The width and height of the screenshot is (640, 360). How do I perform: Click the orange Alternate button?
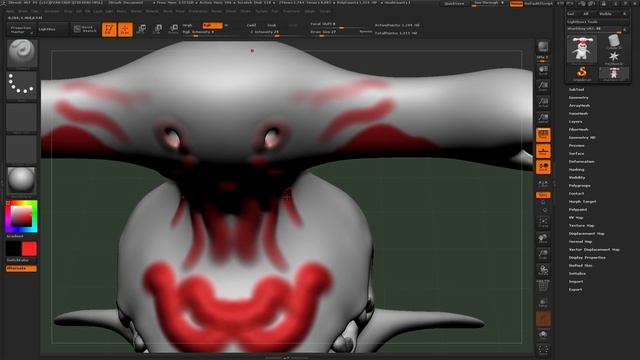tap(21, 269)
